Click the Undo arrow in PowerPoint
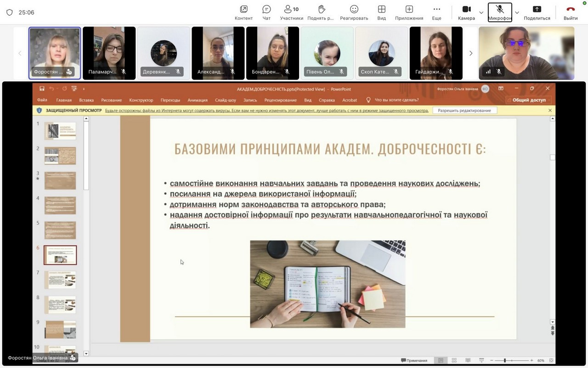This screenshot has height=368, width=588. coord(51,89)
